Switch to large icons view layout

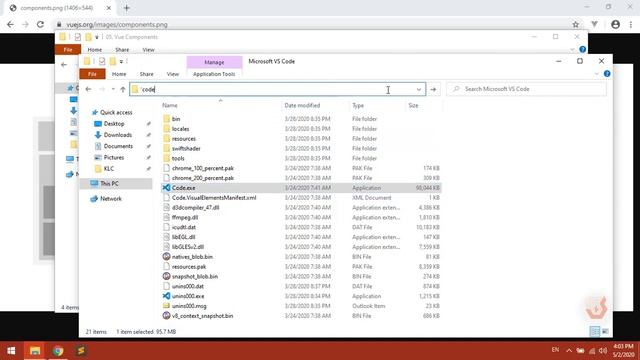point(605,331)
